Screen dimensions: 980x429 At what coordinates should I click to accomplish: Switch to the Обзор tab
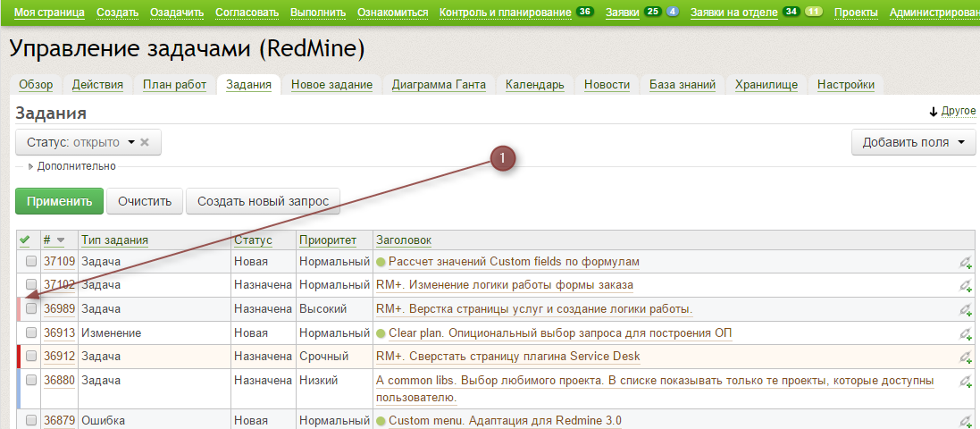[x=37, y=84]
